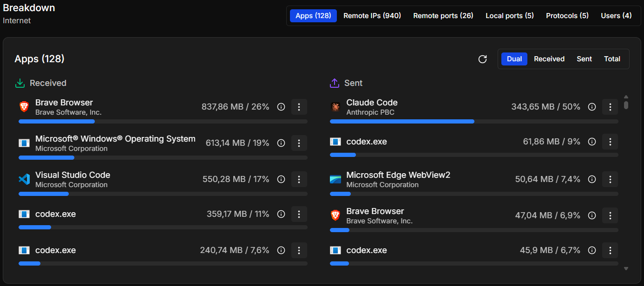
Task: Switch to Remote ports (26) tab
Action: point(443,16)
